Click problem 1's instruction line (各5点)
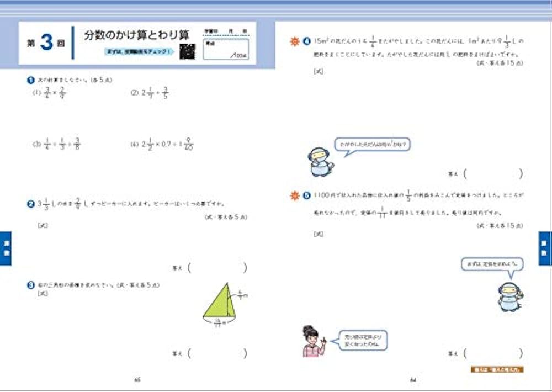This screenshot has height=392, width=552. tap(75, 80)
